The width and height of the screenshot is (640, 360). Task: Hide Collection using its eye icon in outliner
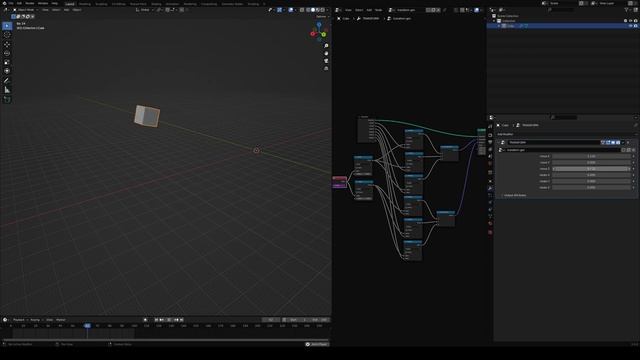[630, 21]
